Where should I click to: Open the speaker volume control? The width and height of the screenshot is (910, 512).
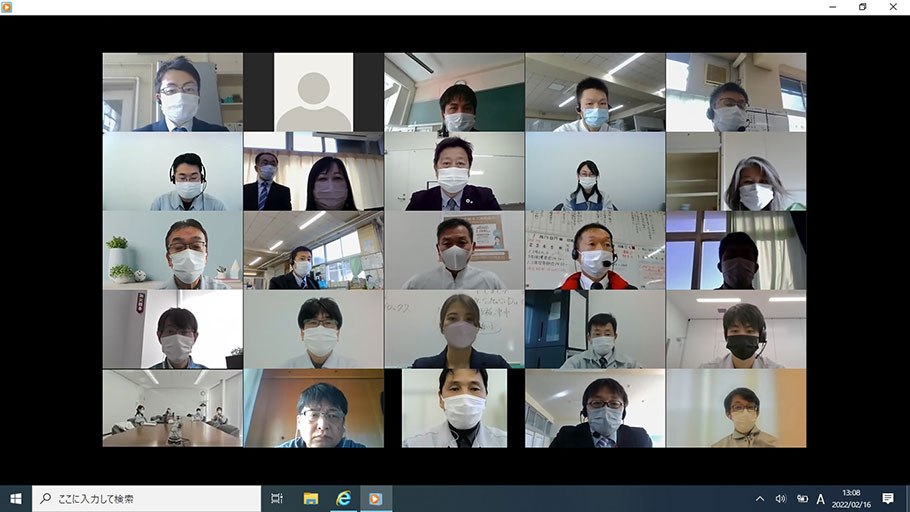780,498
